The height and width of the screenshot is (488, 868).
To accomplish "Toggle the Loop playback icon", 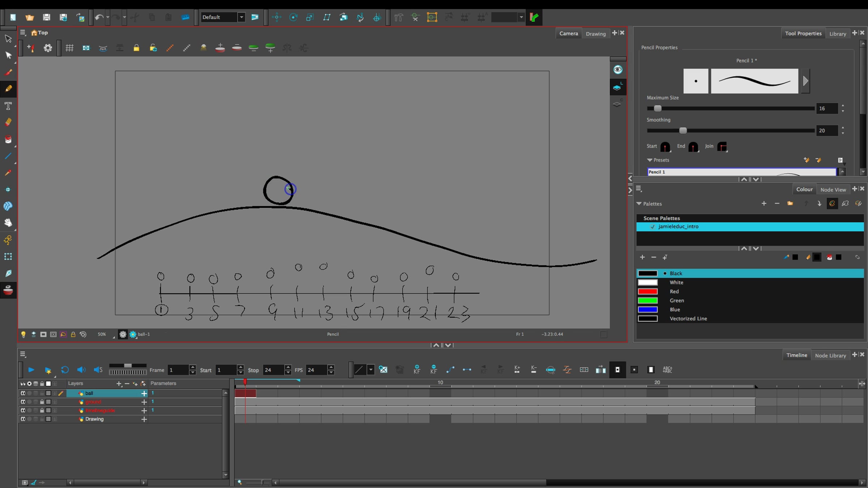I will 65,370.
